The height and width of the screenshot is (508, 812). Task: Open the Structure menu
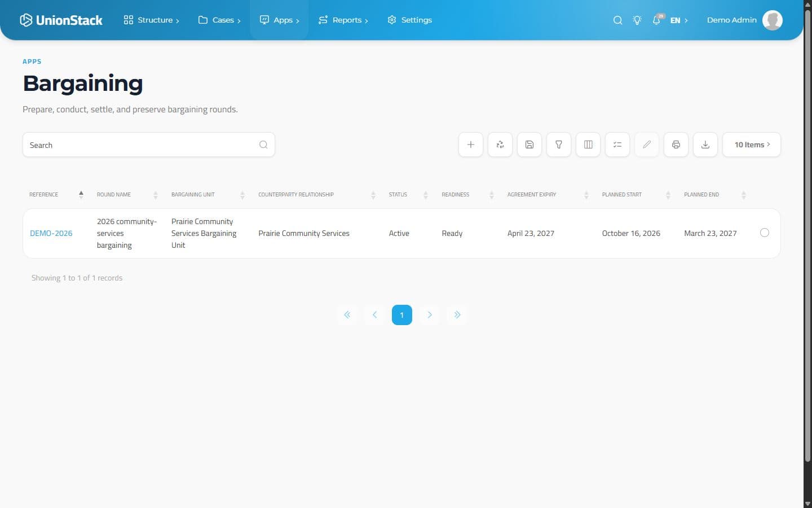(x=151, y=20)
